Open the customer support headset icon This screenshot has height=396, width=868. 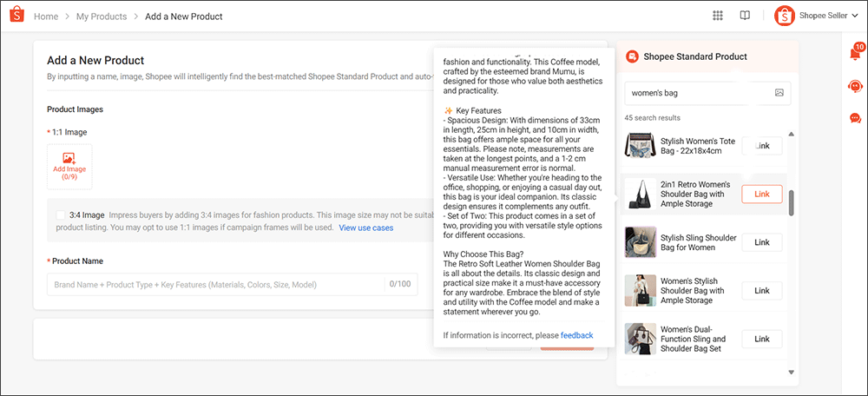pyautogui.click(x=855, y=86)
